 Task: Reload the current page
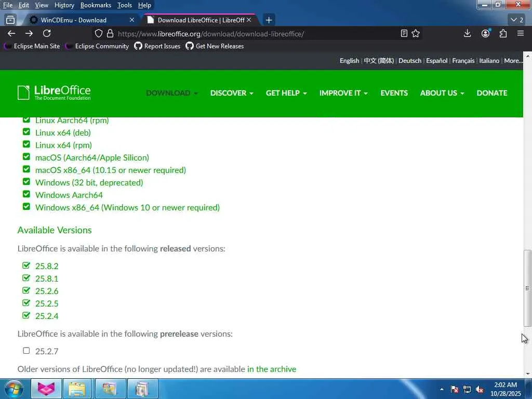pyautogui.click(x=47, y=33)
